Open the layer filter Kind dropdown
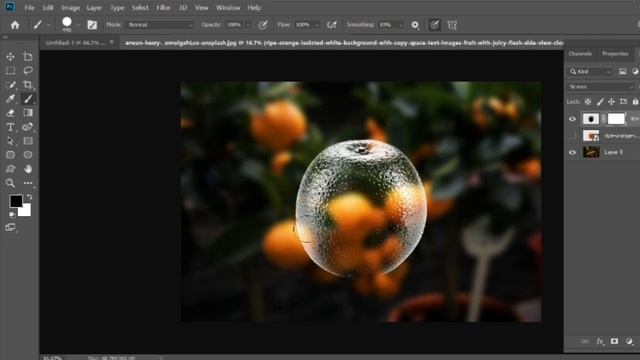This screenshot has width=640, height=360. 591,71
